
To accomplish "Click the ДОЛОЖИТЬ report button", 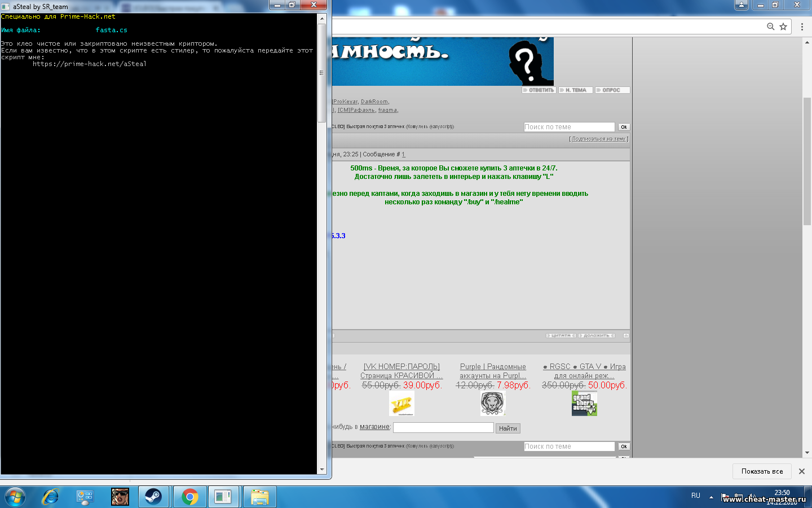I will [x=596, y=336].
